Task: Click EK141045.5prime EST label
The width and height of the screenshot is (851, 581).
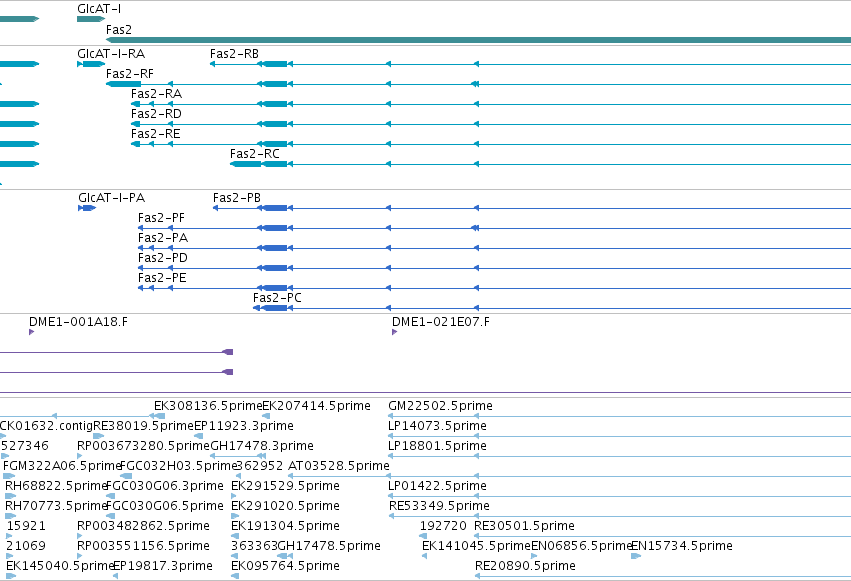Action: [476, 546]
